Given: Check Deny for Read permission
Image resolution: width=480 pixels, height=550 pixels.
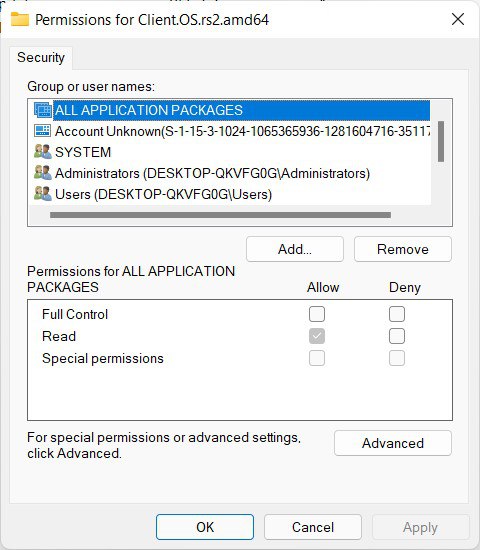Looking at the screenshot, I should coord(397,336).
